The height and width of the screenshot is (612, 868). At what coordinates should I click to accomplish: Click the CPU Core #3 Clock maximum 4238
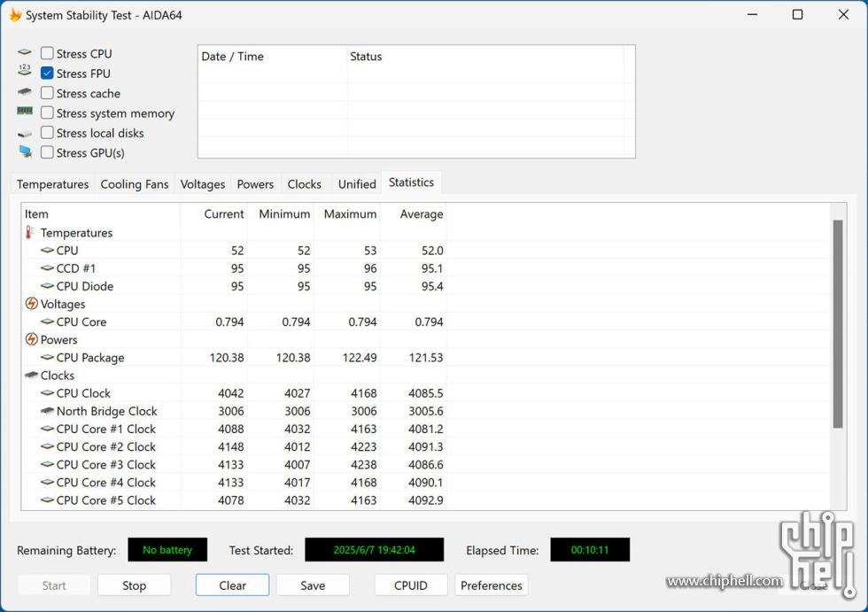pyautogui.click(x=364, y=464)
